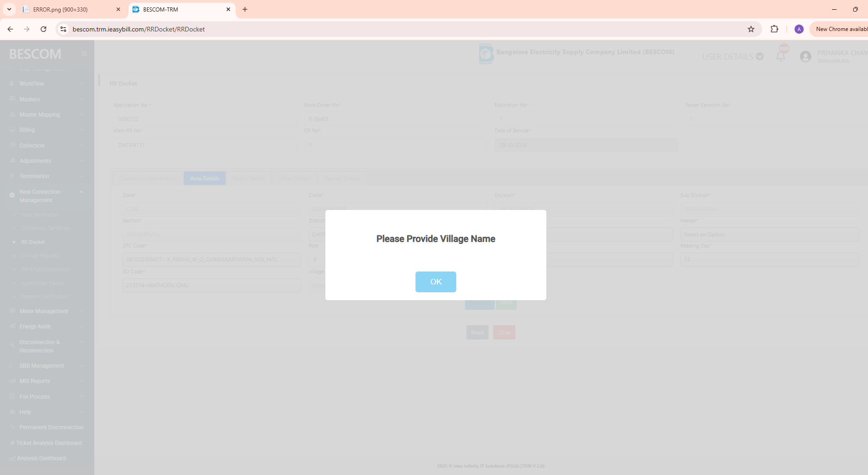Click the Energy Audit sidebar icon

tap(12, 327)
